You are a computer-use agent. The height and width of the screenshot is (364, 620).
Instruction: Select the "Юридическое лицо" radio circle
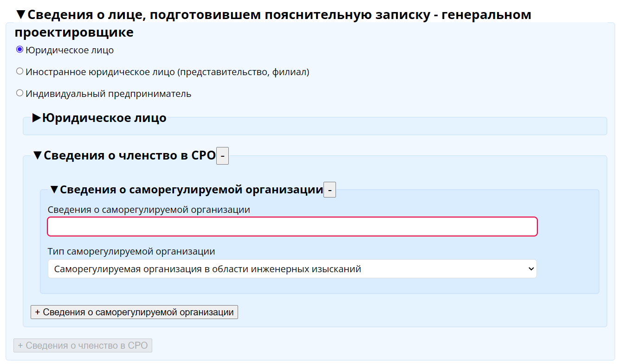point(19,50)
